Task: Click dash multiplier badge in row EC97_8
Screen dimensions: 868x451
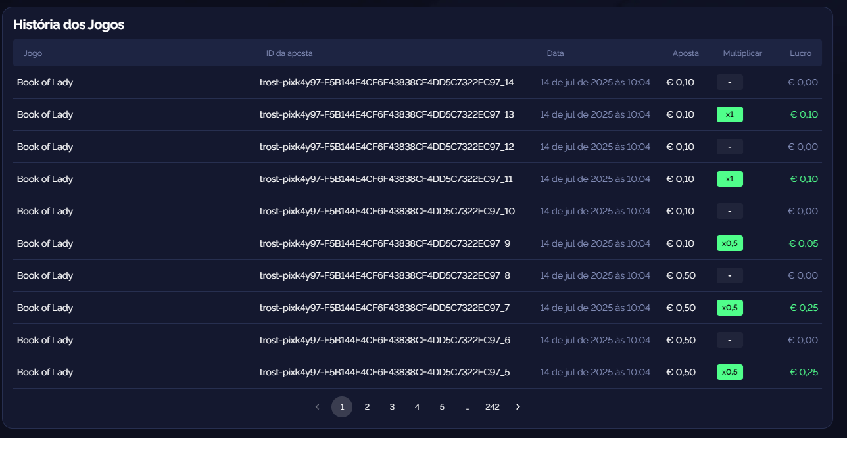Action: [x=730, y=275]
